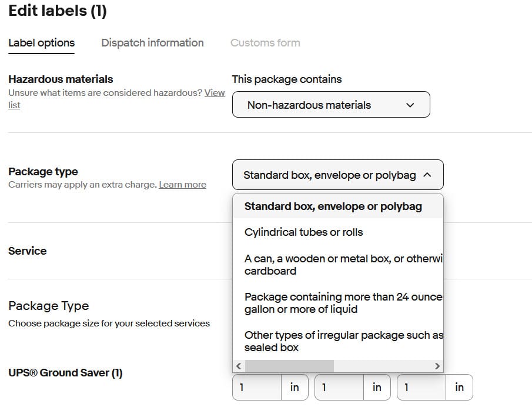Open the hazardous materials View list link
Screen dimensions: 532x417
pos(214,93)
